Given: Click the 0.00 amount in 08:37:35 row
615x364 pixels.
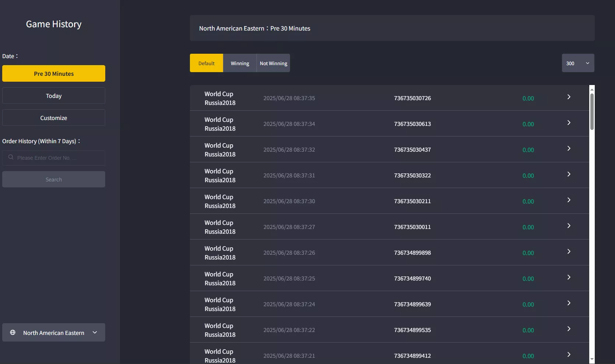Looking at the screenshot, I should (528, 98).
